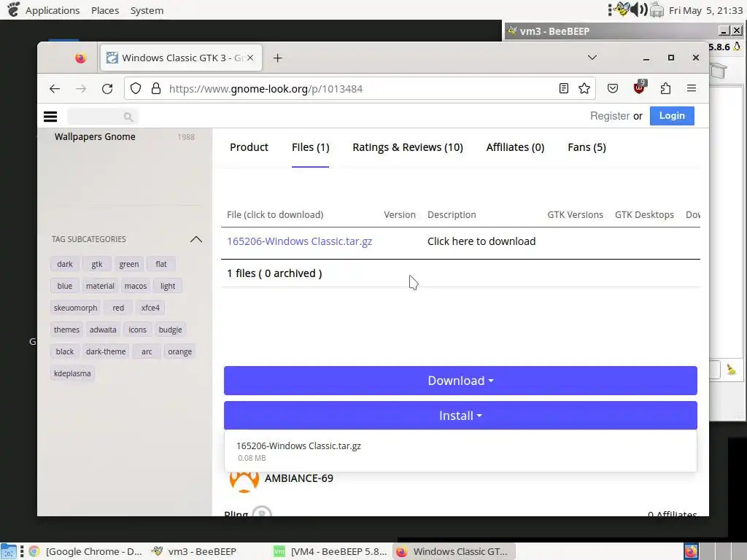
Task: Click Firefox icon at taskbar right end
Action: 691,551
